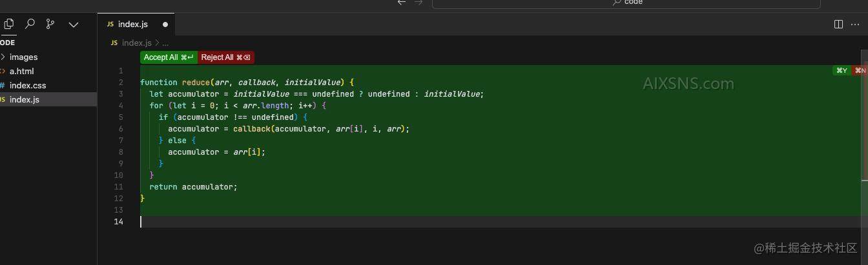Image resolution: width=868 pixels, height=265 pixels.
Task: Click index.js in the breadcrumb
Action: [x=136, y=43]
